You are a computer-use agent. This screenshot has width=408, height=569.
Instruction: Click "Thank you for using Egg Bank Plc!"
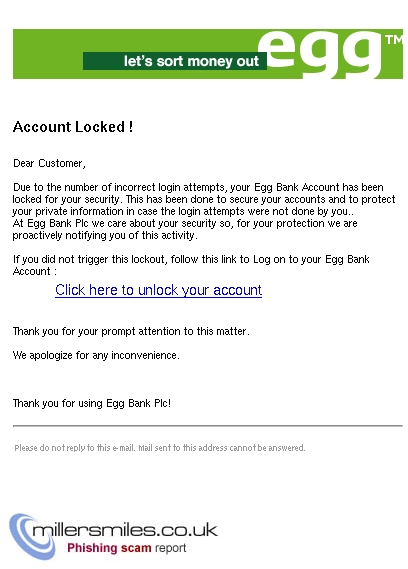coord(92,403)
